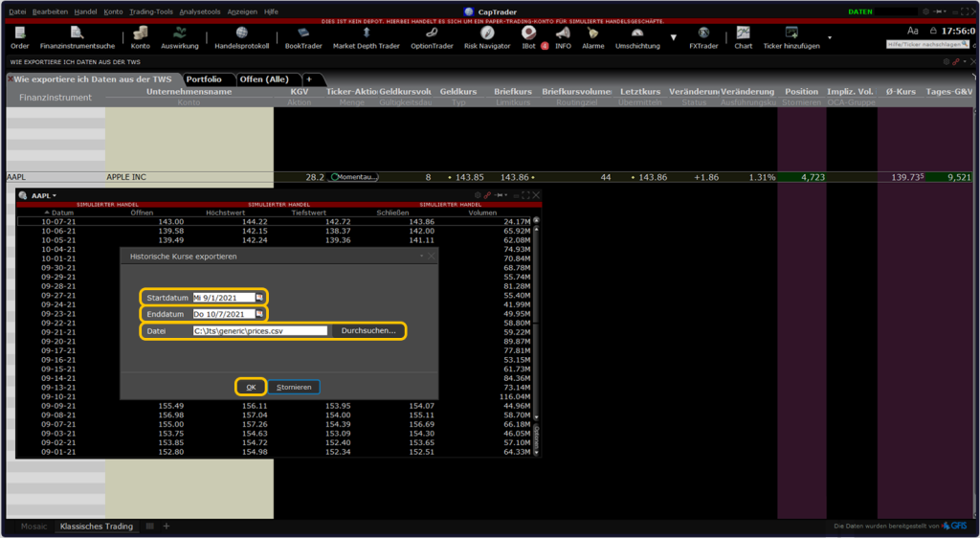Select the 09-01-21 price row

tap(275, 452)
